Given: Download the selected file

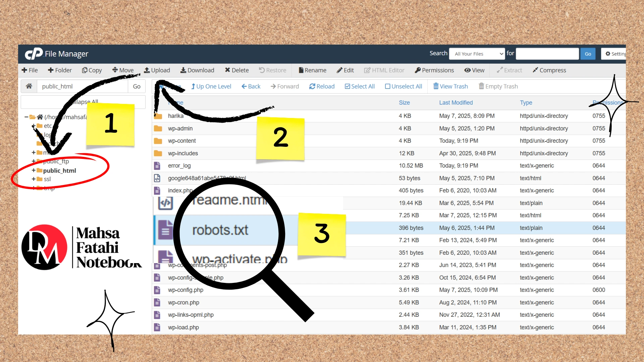Looking at the screenshot, I should tap(197, 70).
